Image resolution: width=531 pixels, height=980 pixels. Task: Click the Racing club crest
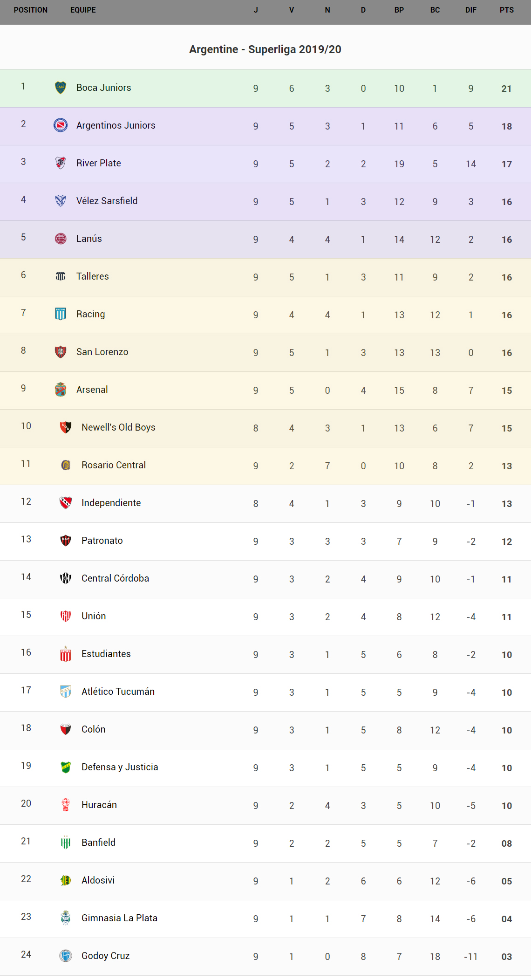pos(61,314)
